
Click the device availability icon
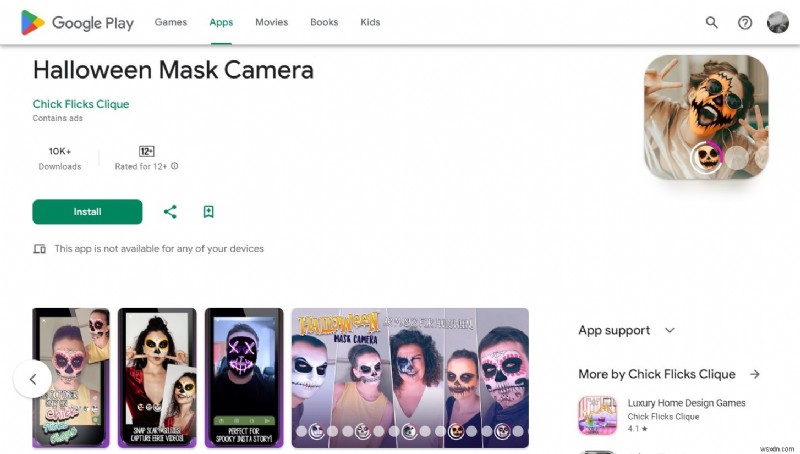(40, 249)
